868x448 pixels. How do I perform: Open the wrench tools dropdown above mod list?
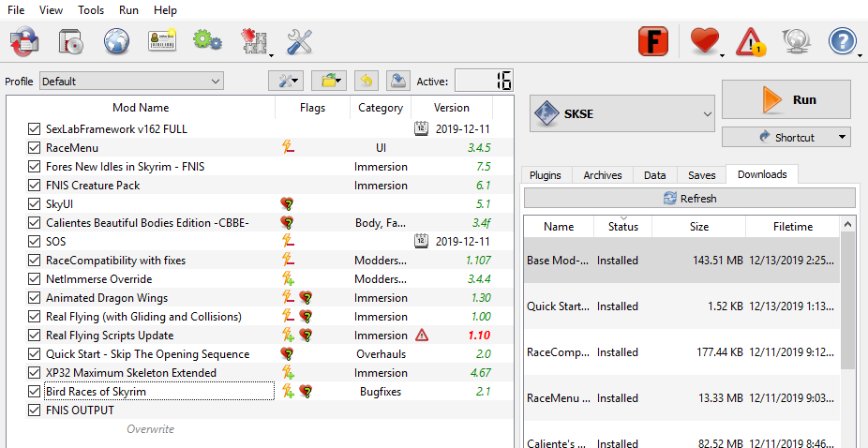pos(286,81)
